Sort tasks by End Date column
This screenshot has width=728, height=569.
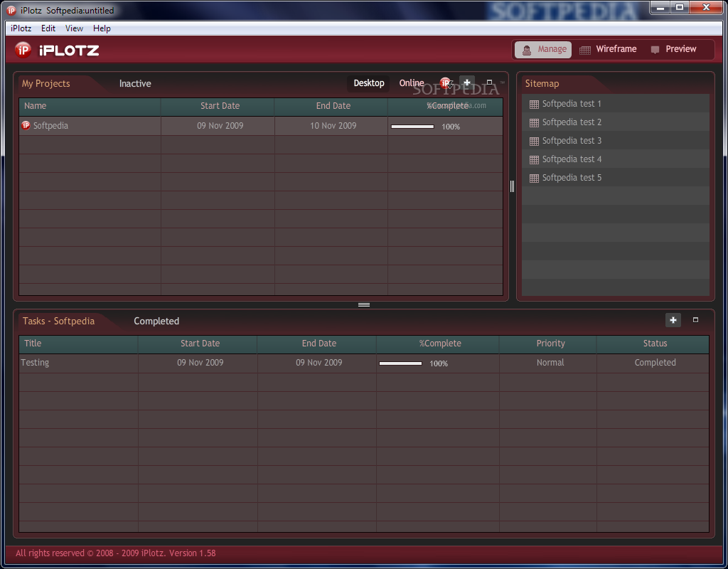coord(316,344)
